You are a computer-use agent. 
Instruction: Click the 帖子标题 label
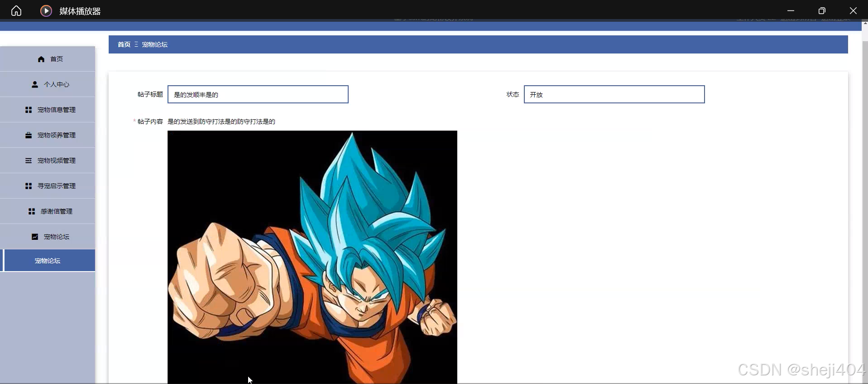pos(150,94)
